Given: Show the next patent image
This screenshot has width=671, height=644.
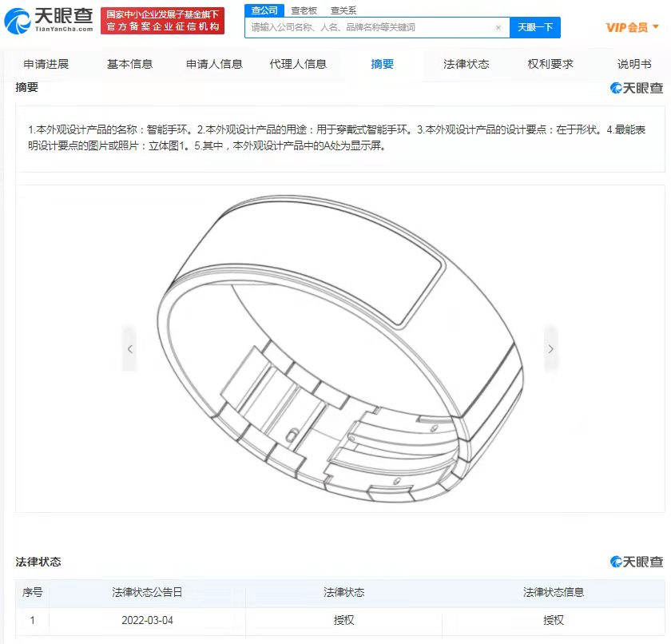Looking at the screenshot, I should point(550,348).
